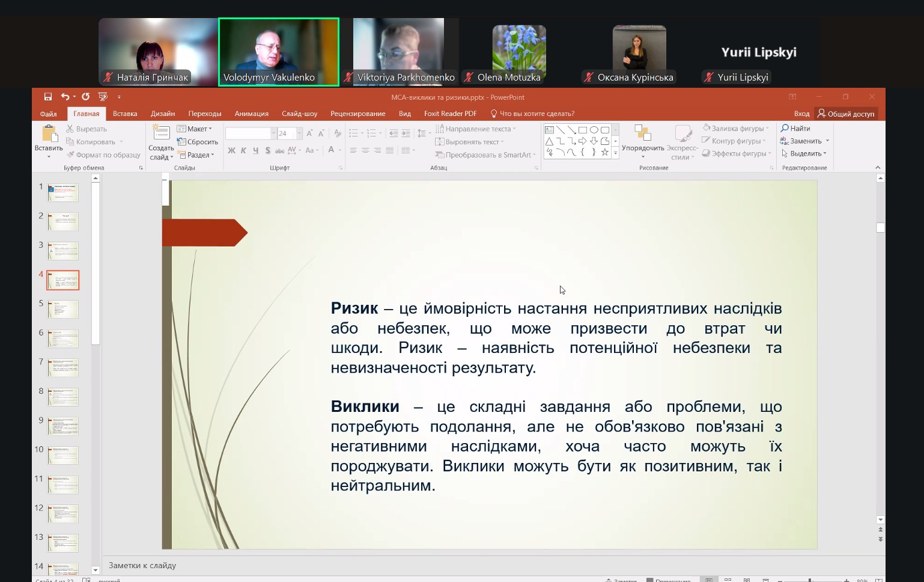Click the Undo arrow icon
Image resolution: width=924 pixels, height=582 pixels.
point(65,97)
